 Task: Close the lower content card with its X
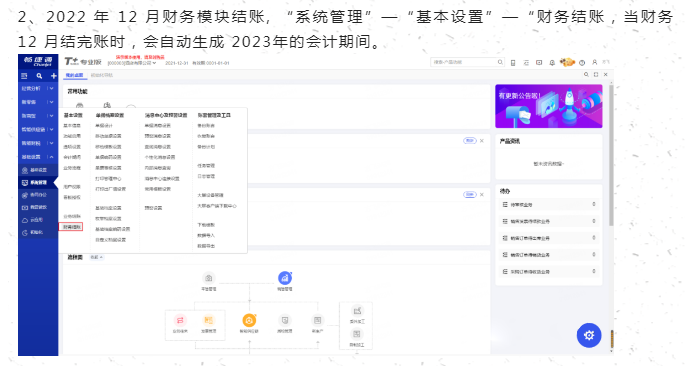tap(482, 195)
